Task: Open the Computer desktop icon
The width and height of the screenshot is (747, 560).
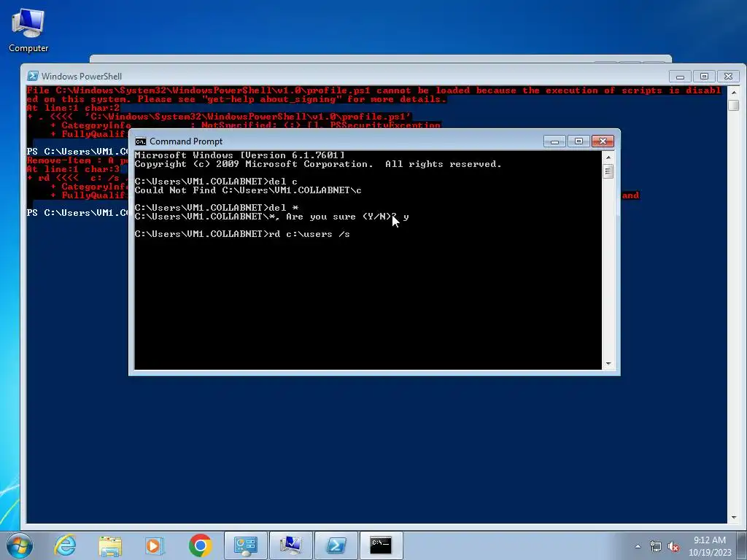Action: (28, 31)
